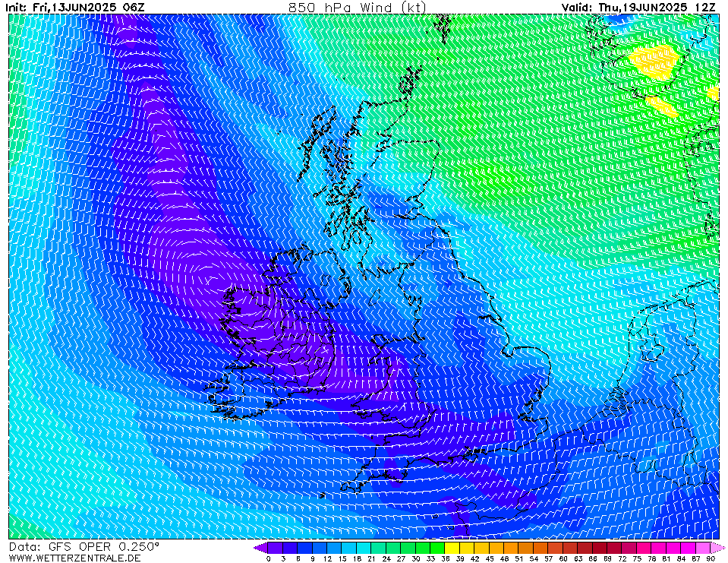The height and width of the screenshot is (563, 728).
Task: Select the magenta 87–90 kt legend swatch
Action: pos(703,548)
